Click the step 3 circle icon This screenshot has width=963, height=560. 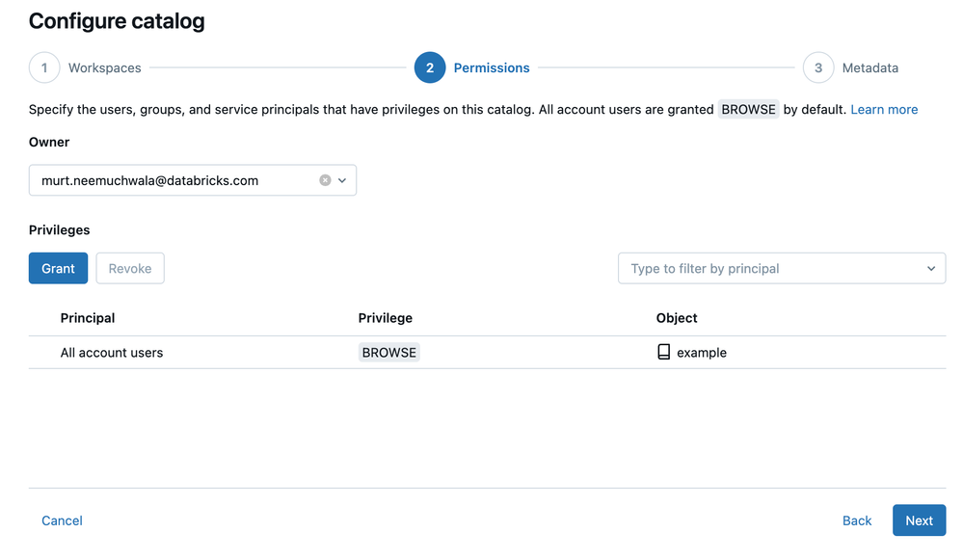[x=818, y=68]
